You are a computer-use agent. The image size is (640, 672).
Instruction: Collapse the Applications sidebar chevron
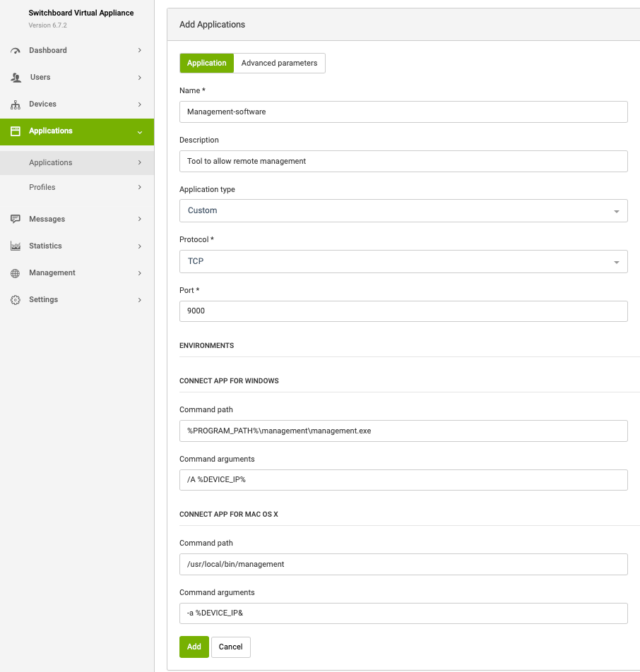coord(140,132)
